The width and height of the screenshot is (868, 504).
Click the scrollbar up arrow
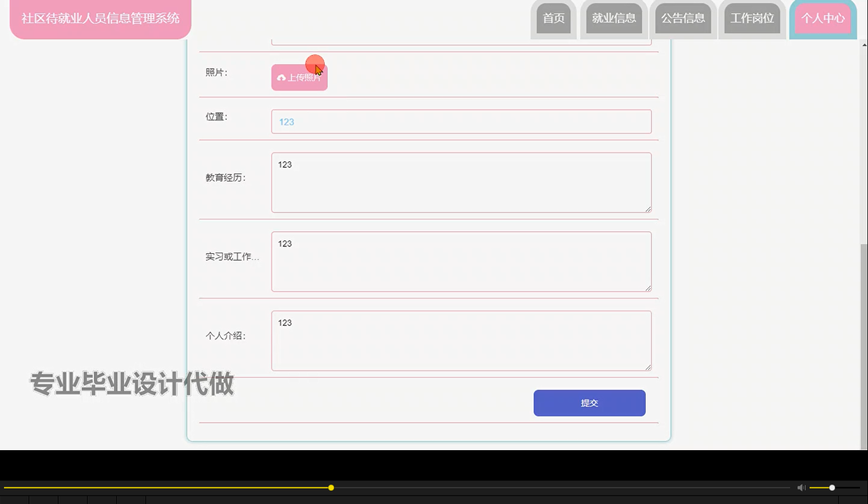coord(863,44)
